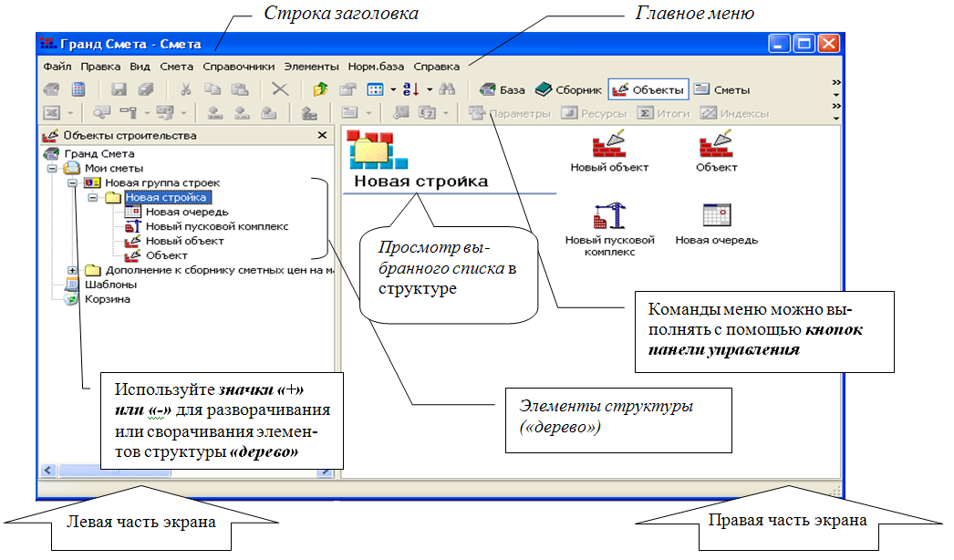954x560 pixels.
Task: Open the Норм.база menu
Action: click(376, 67)
